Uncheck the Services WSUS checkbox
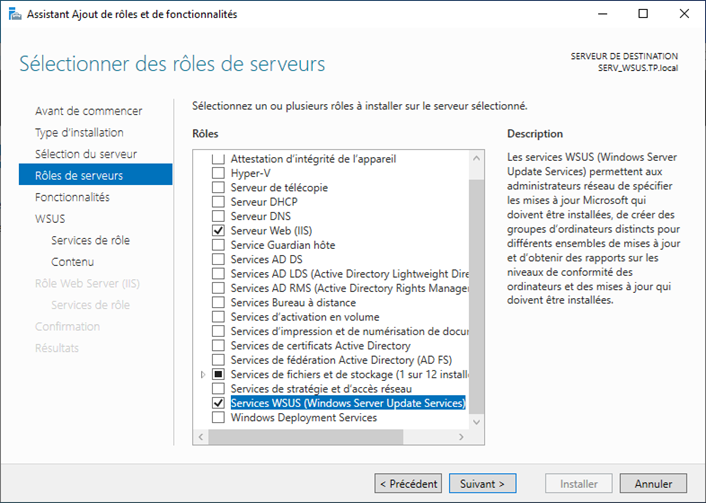Screen dimensions: 706x503 (218, 403)
